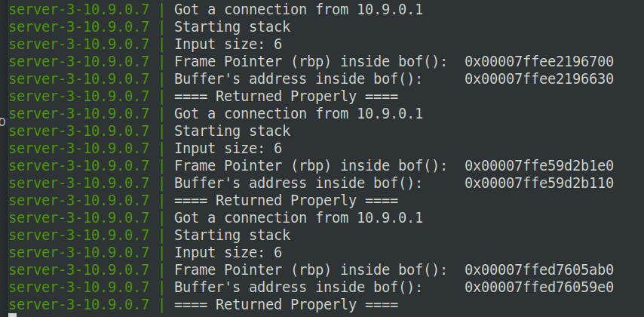
Task: Click the second "==== Returned Properly ====" message
Action: 286,201
